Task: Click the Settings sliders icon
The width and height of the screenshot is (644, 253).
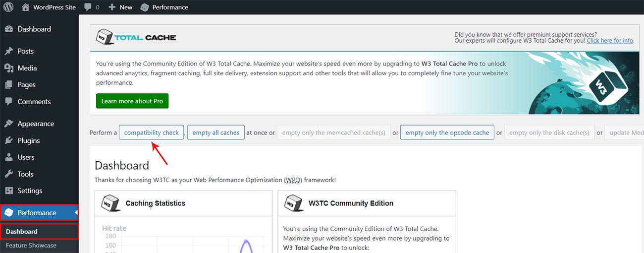Action: 9,191
